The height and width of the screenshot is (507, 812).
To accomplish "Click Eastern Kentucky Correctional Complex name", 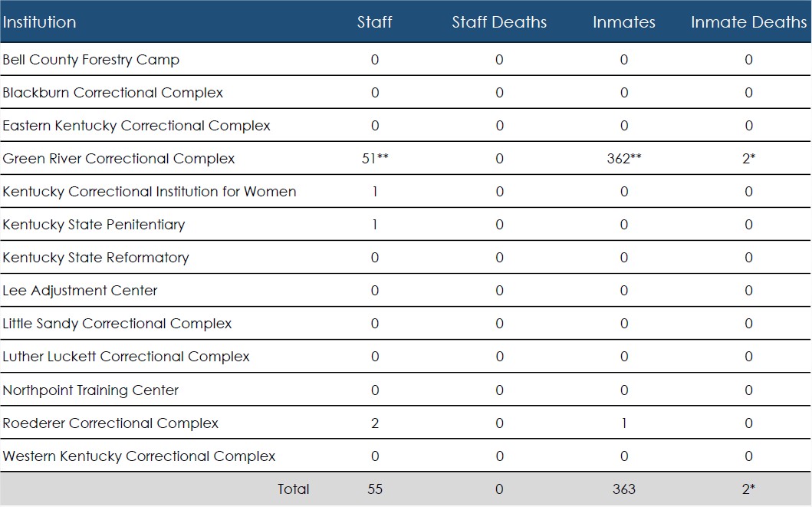I will [136, 126].
